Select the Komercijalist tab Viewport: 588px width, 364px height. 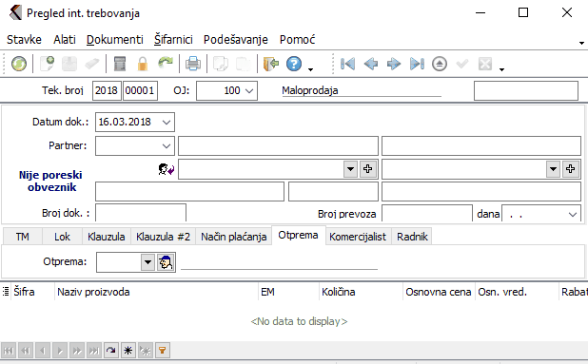coord(358,237)
